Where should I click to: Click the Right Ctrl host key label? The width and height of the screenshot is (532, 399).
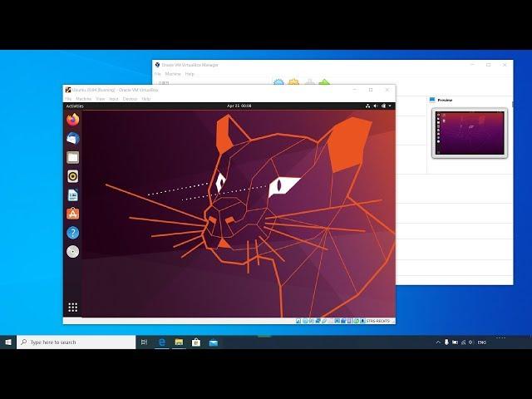pyautogui.click(x=377, y=321)
